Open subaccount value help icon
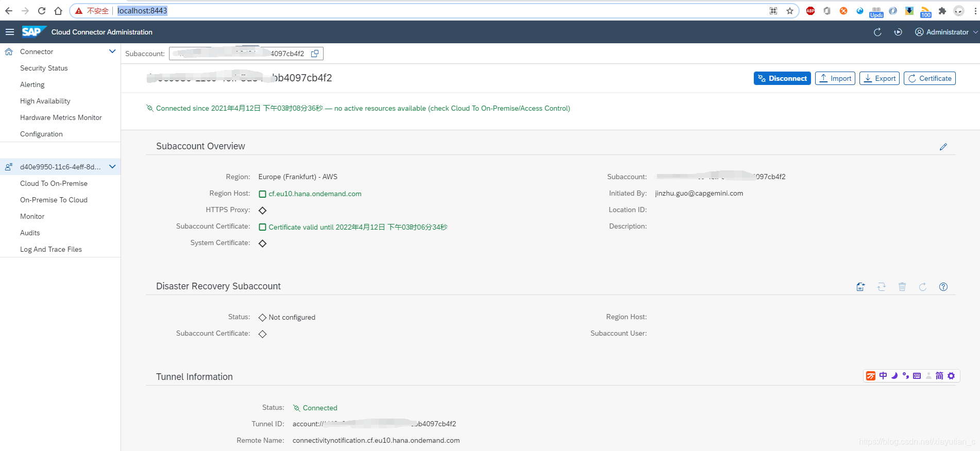Screen dimensions: 980x451 click(x=315, y=54)
